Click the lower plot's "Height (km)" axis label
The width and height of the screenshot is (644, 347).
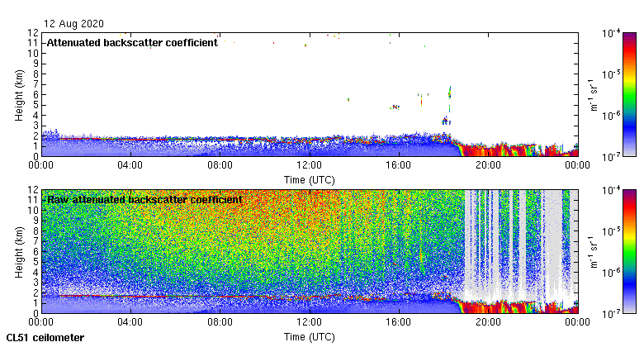19,252
